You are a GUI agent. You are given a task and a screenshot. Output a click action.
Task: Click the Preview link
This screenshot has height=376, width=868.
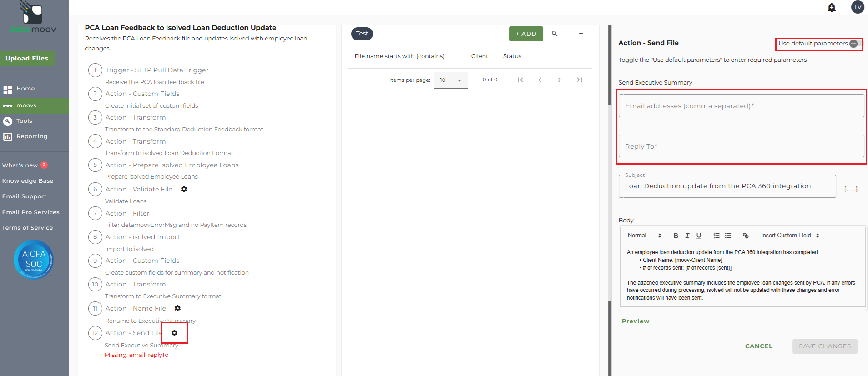click(636, 321)
